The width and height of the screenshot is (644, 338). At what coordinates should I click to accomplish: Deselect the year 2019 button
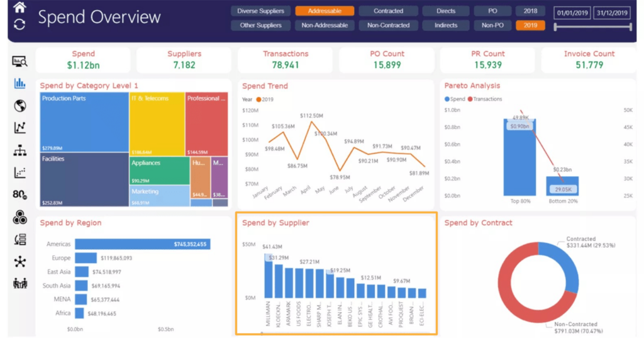pyautogui.click(x=530, y=25)
